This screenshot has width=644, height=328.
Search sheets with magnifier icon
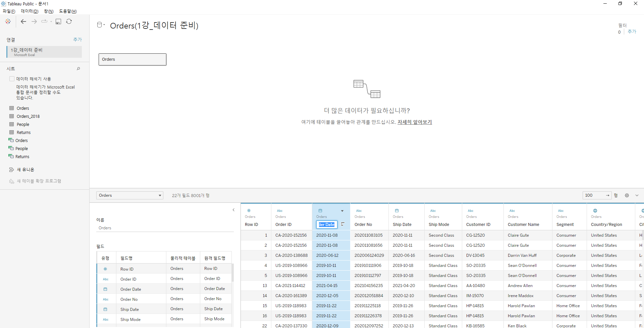78,68
